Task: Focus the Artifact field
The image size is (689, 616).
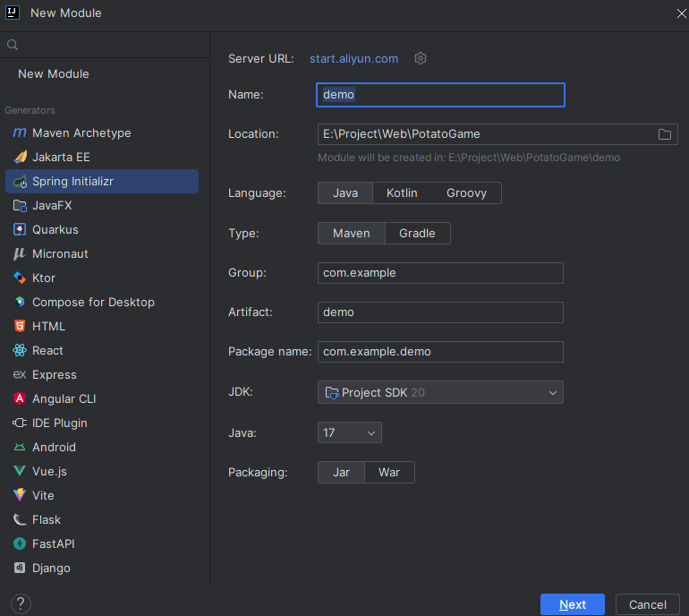Action: (x=440, y=312)
